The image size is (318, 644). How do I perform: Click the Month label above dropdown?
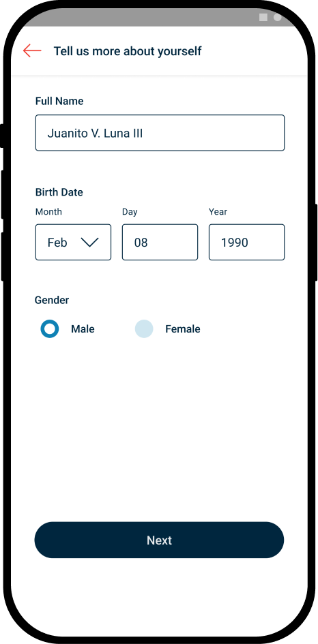48,212
